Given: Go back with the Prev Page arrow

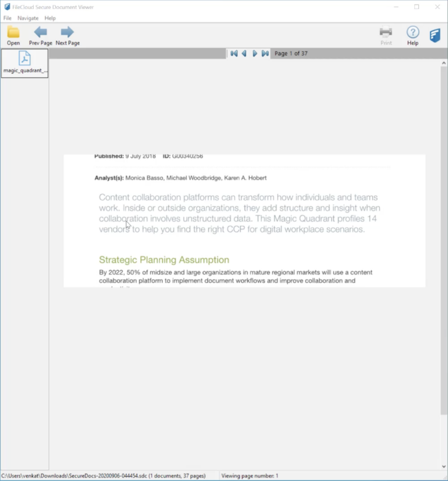Looking at the screenshot, I should (x=40, y=32).
